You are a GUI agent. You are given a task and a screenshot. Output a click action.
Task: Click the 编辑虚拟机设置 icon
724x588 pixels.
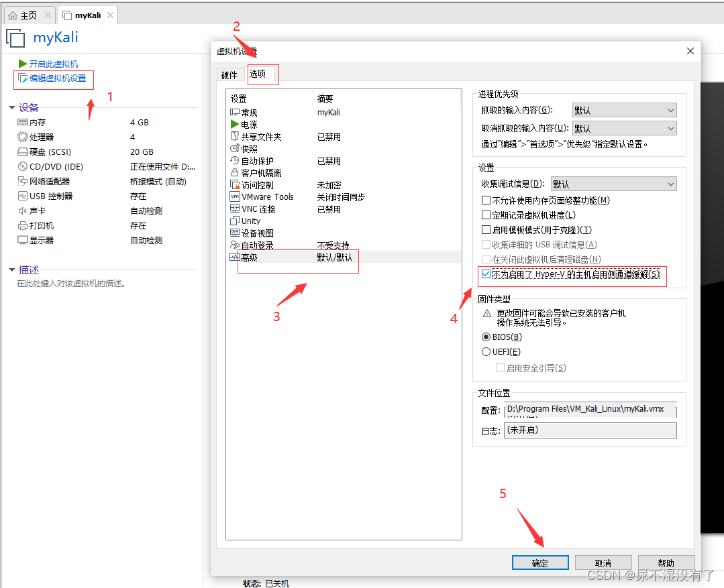coord(23,78)
